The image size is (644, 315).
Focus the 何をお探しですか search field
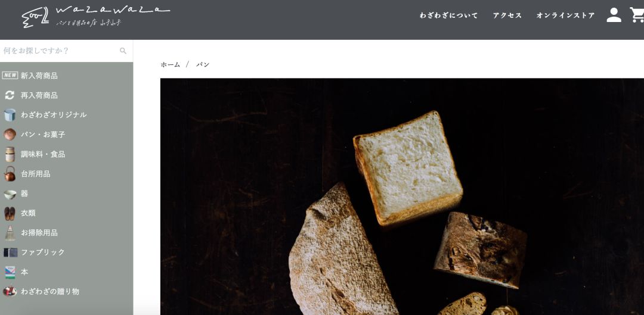click(61, 51)
